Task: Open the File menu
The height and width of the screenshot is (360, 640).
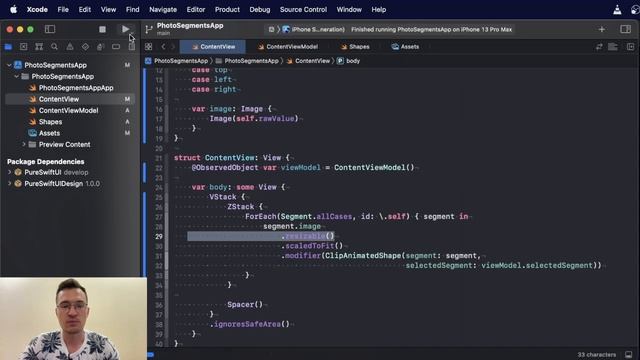Action: [x=63, y=9]
